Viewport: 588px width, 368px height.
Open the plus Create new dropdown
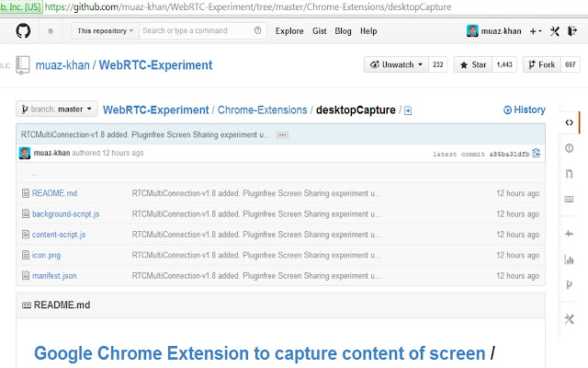(x=535, y=31)
